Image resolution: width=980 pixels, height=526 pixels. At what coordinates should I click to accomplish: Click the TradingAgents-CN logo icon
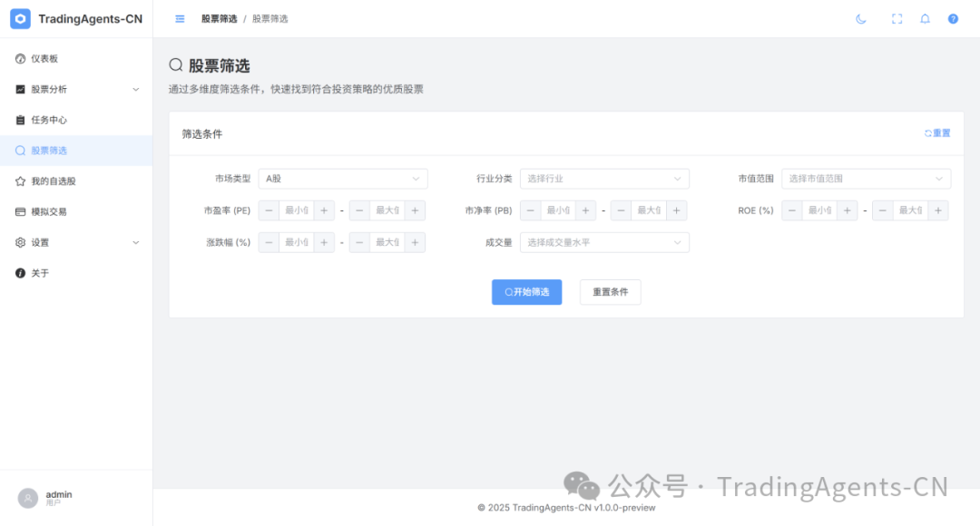click(20, 19)
